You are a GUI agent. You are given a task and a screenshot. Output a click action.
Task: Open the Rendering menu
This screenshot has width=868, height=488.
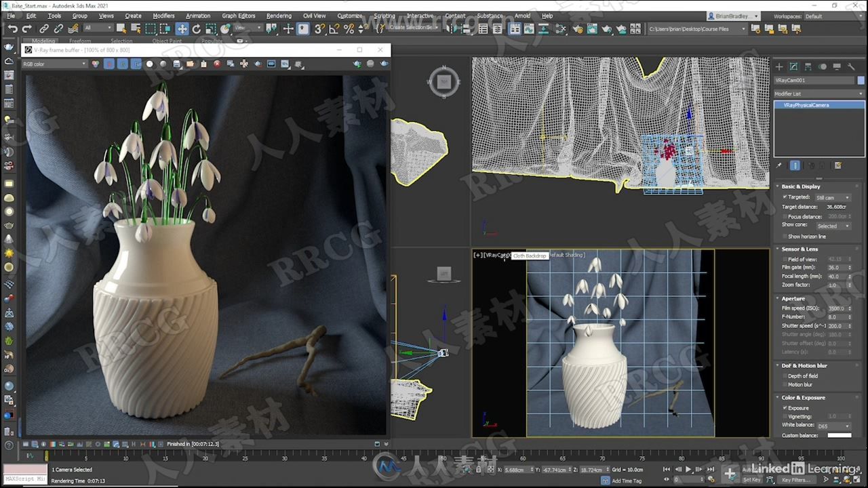[279, 16]
